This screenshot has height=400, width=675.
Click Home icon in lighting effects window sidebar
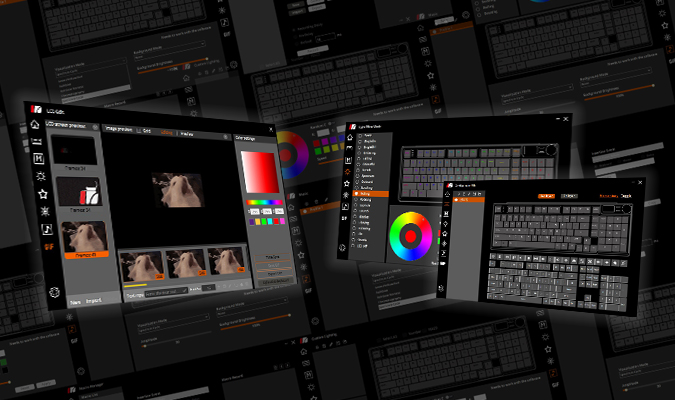point(350,137)
